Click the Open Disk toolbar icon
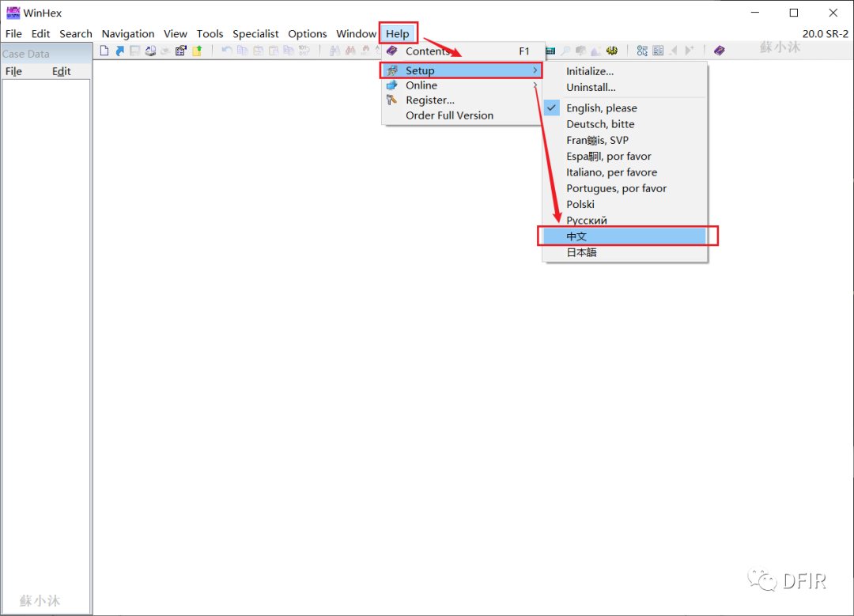 point(150,51)
